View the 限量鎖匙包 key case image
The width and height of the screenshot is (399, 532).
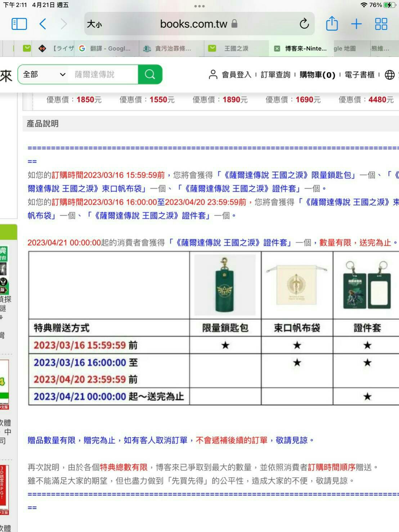(x=225, y=285)
